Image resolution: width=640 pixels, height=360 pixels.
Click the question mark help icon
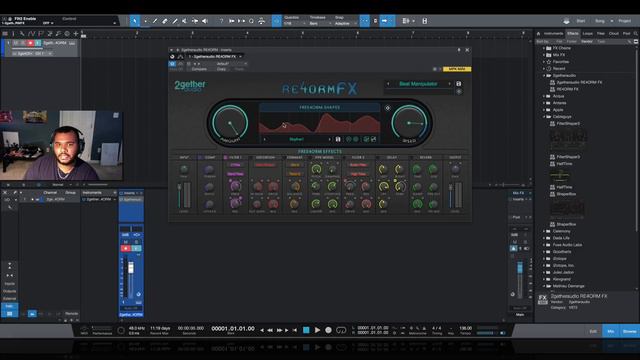pyautogui.click(x=221, y=21)
